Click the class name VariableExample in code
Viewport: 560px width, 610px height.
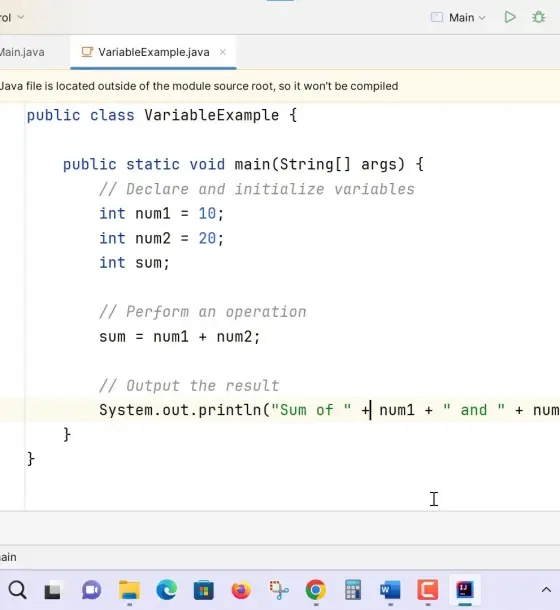coord(212,115)
